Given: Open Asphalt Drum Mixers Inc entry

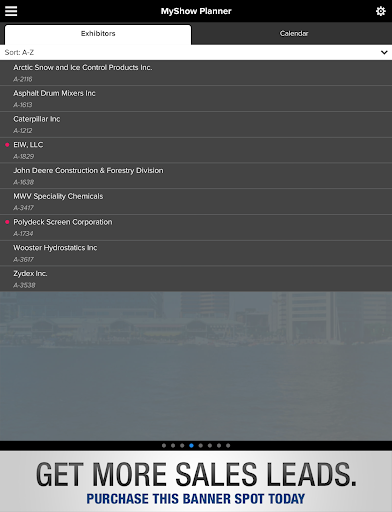Looking at the screenshot, I should pyautogui.click(x=196, y=99).
